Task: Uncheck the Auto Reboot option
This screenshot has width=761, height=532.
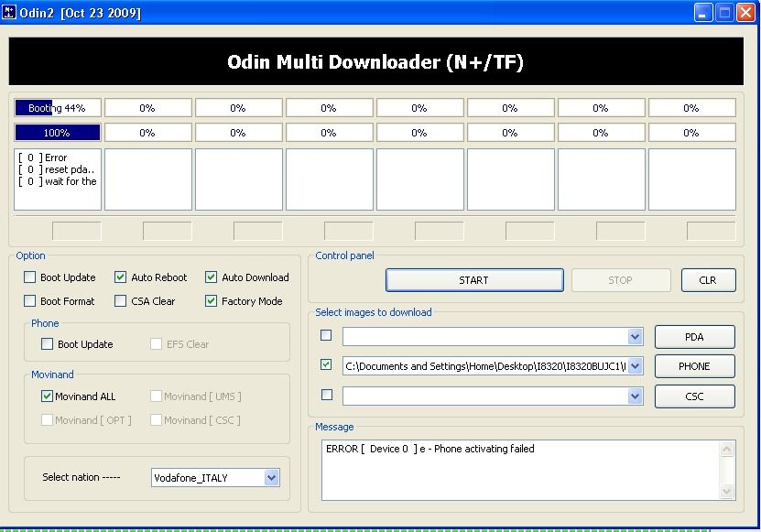Action: point(120,277)
